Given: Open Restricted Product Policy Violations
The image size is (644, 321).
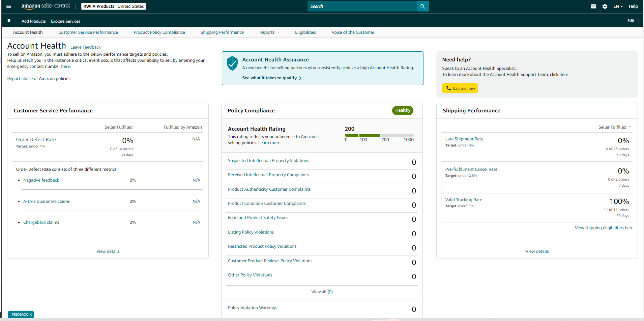Looking at the screenshot, I should coord(262,246).
